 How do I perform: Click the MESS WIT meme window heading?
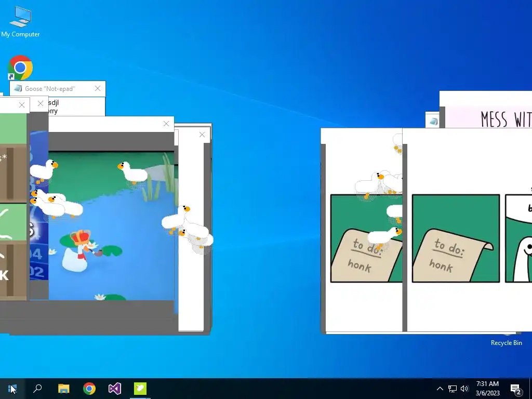pos(506,119)
